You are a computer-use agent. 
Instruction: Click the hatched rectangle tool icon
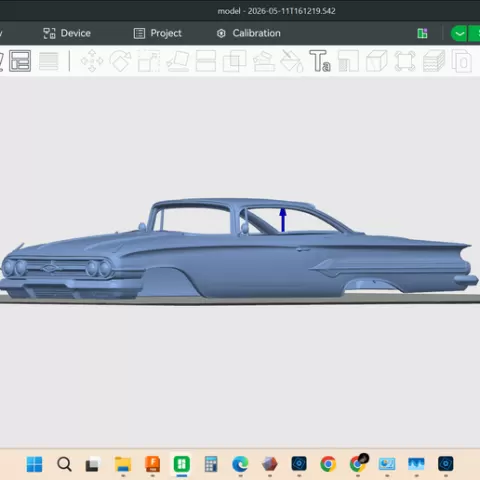(x=348, y=61)
